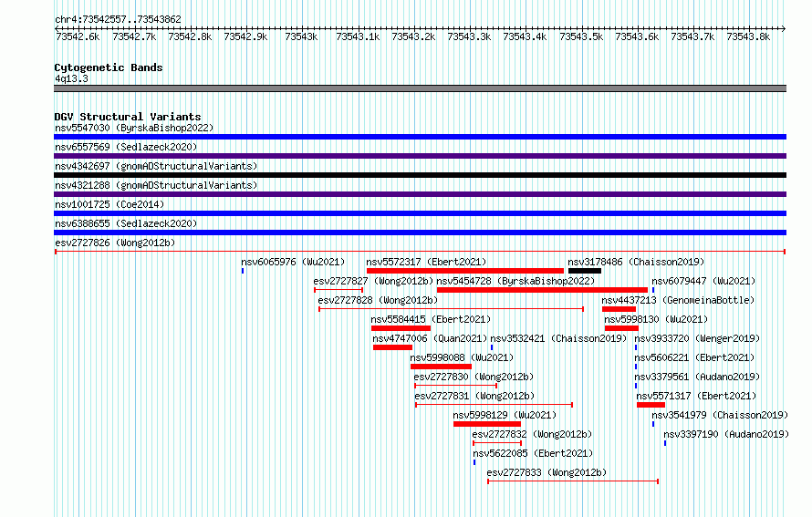Click the red bar under nsv5571317
The image size is (812, 517).
[651, 405]
